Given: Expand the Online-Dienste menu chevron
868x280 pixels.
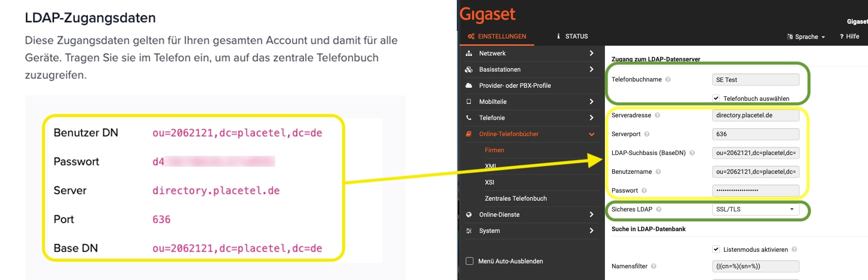Looking at the screenshot, I should pyautogui.click(x=591, y=215).
